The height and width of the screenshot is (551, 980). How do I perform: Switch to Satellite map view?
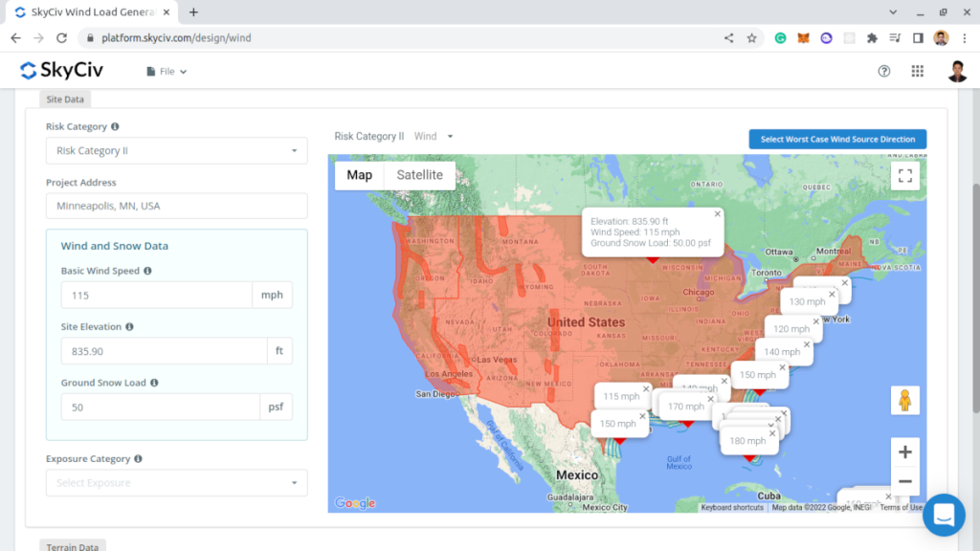(x=419, y=175)
